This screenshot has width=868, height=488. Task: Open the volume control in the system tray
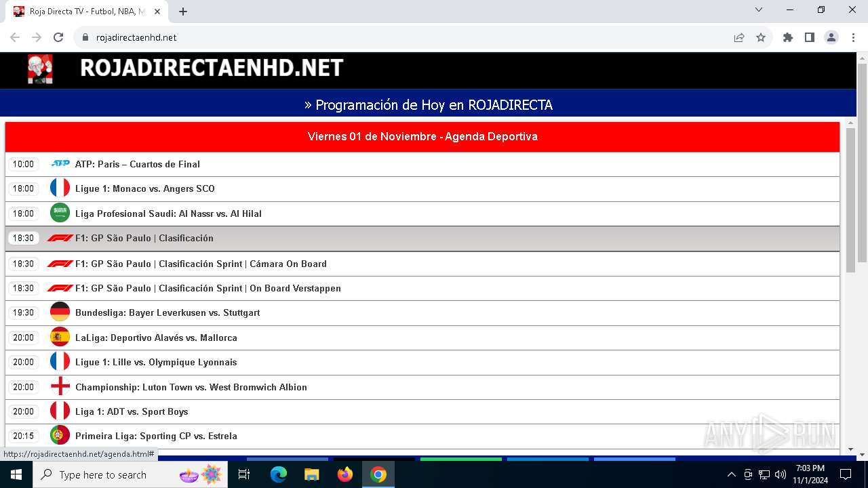781,474
